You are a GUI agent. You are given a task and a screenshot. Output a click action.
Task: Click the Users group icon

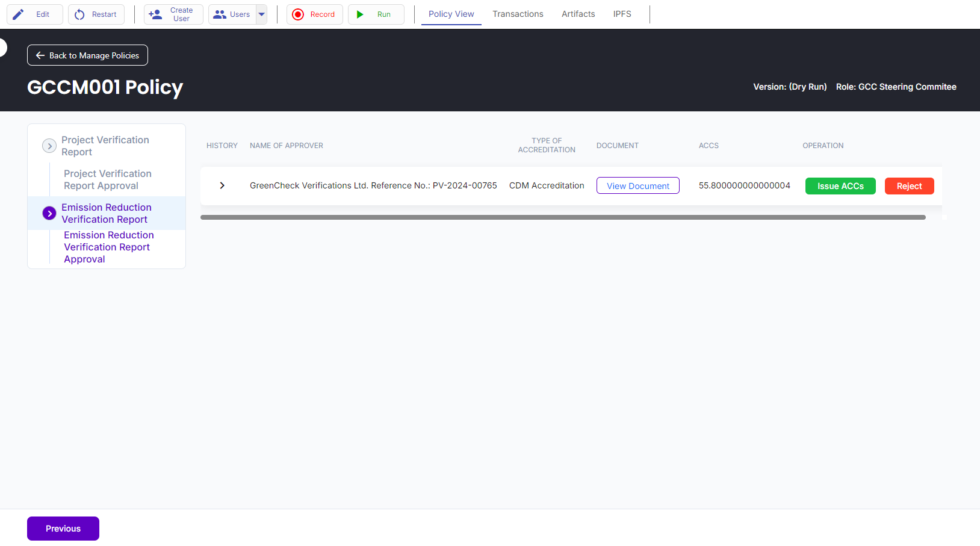(x=220, y=14)
